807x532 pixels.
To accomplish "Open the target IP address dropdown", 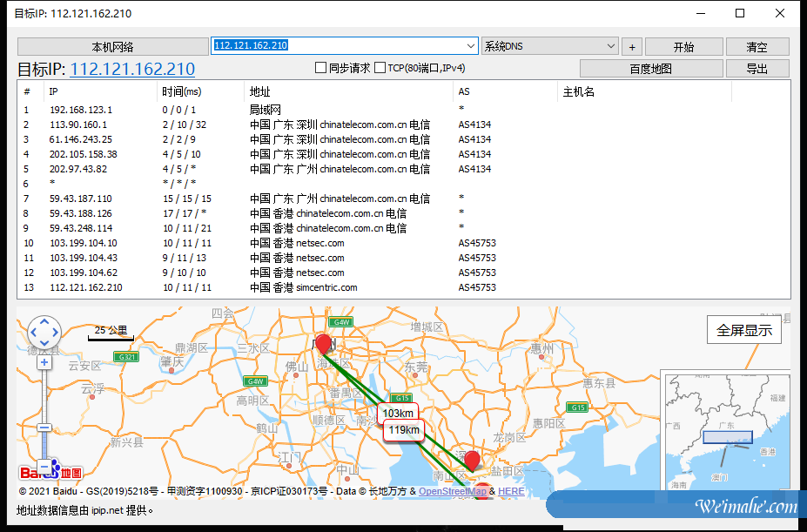I will tap(470, 46).
